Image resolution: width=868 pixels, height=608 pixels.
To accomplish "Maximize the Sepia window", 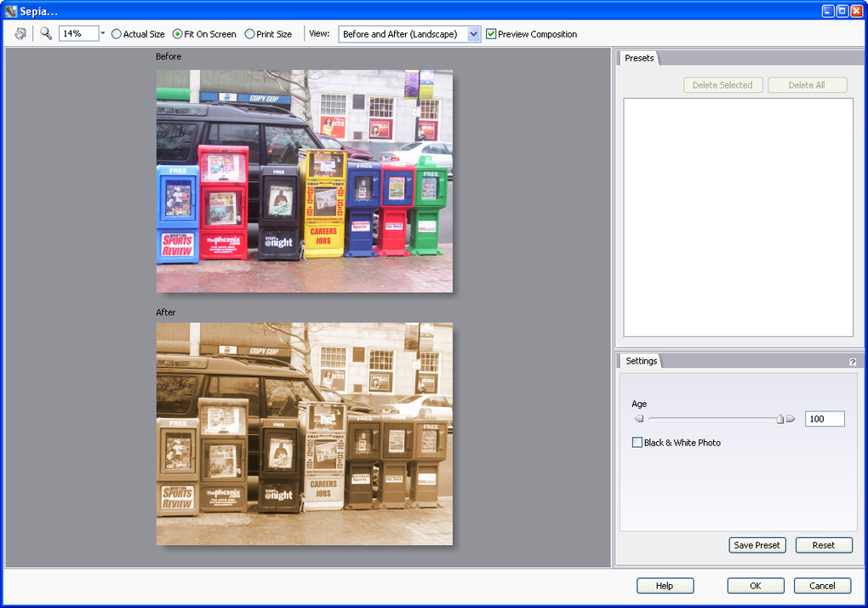I will (842, 11).
